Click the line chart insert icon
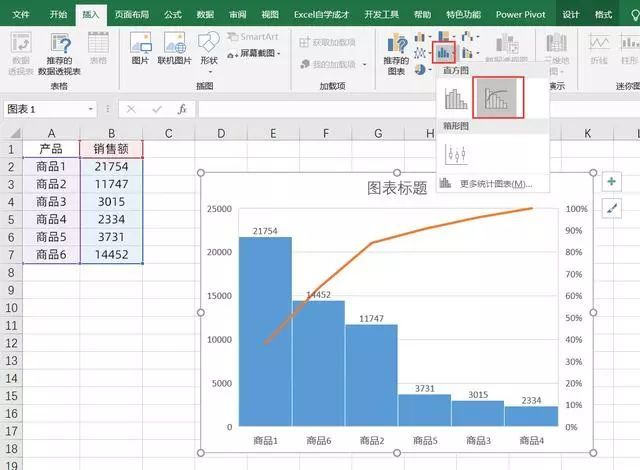This screenshot has height=470, width=640. coord(420,53)
